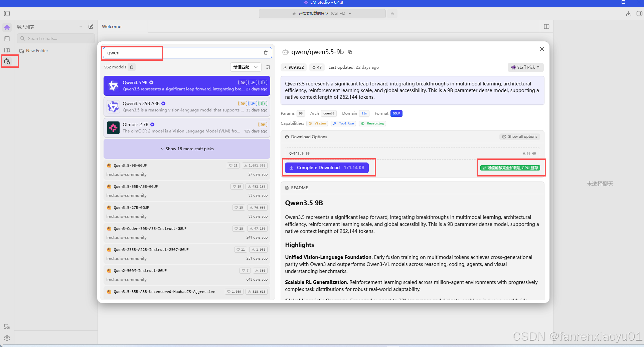Click the reasoning icon on Qwen3.5 35B A3B
Viewport: 644px width, 347px height.
point(263,103)
